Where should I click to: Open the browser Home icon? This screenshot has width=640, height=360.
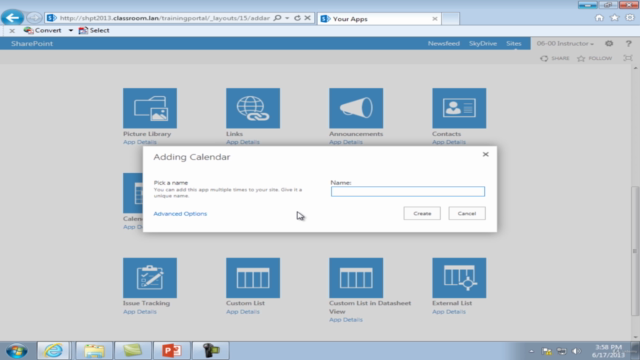tap(599, 18)
